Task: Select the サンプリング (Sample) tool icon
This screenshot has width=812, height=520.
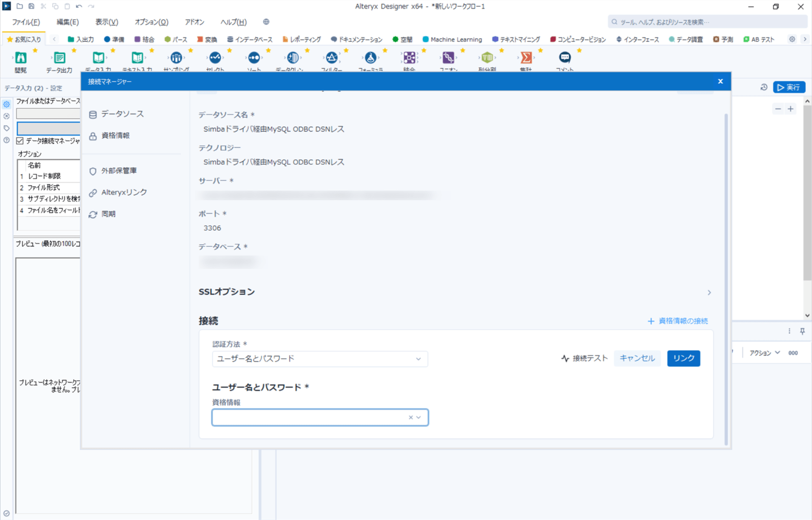Action: pyautogui.click(x=176, y=58)
